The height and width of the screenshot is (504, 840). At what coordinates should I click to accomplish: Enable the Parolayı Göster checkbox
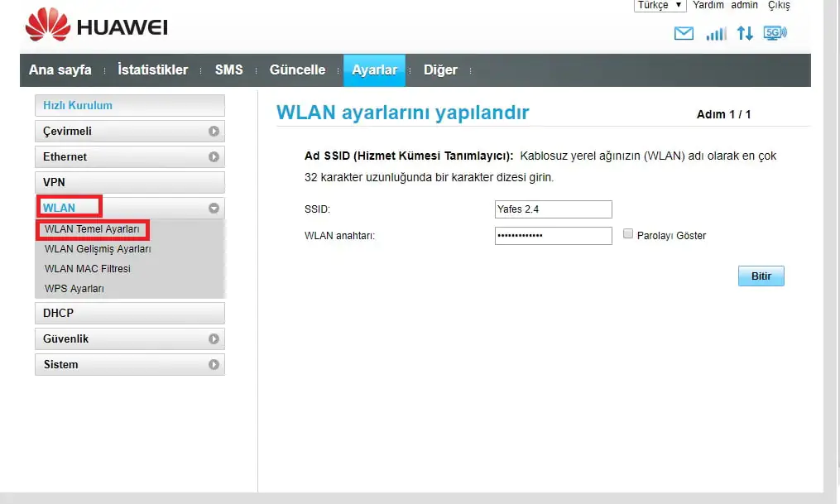click(x=628, y=235)
